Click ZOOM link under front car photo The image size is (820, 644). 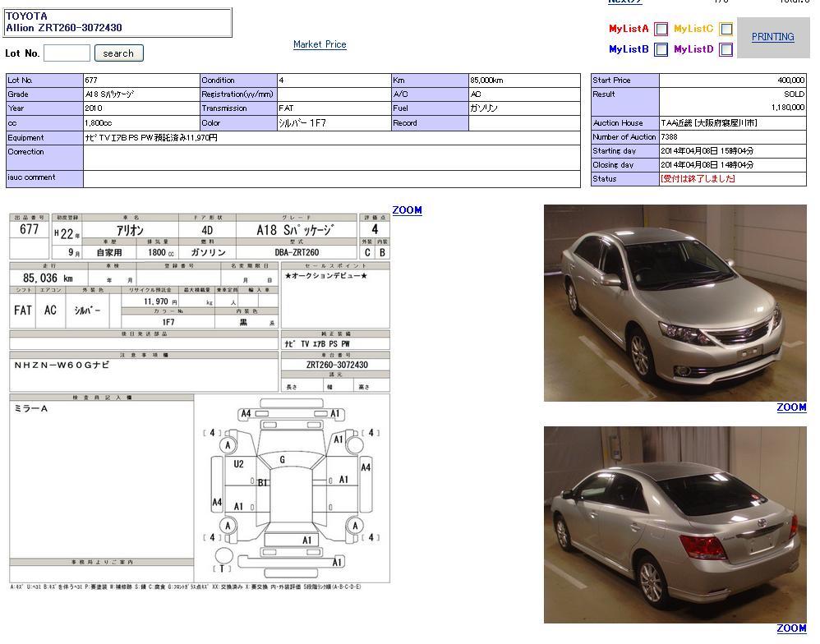(791, 407)
